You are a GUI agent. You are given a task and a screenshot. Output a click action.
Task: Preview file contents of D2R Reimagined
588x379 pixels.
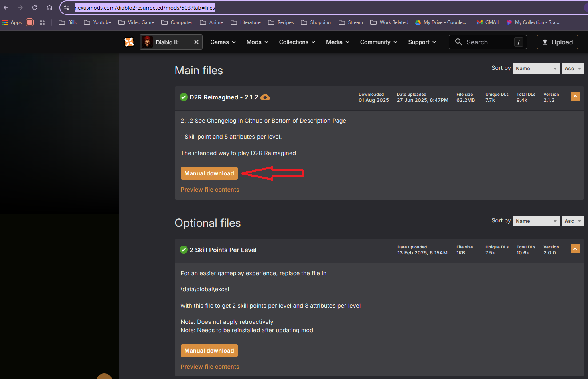pyautogui.click(x=210, y=189)
